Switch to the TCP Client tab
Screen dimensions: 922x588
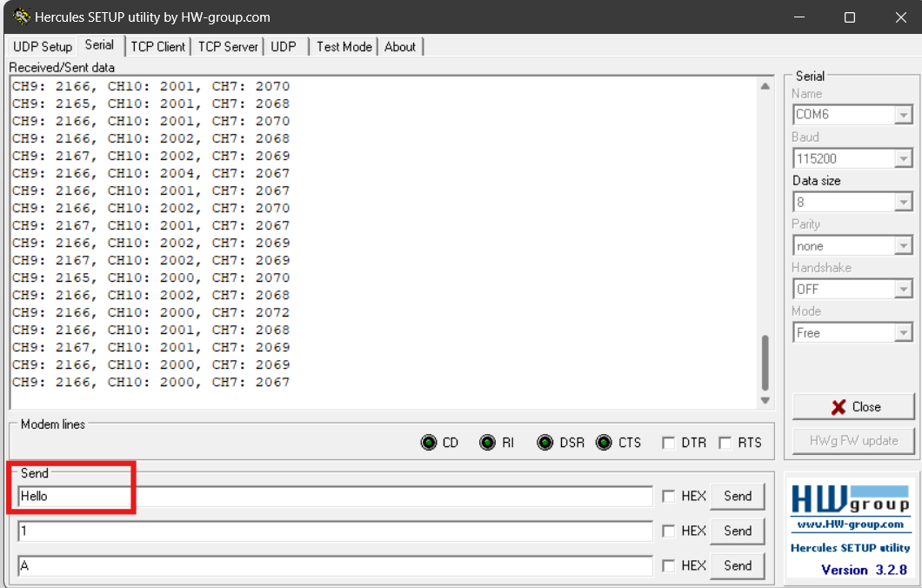click(x=157, y=46)
